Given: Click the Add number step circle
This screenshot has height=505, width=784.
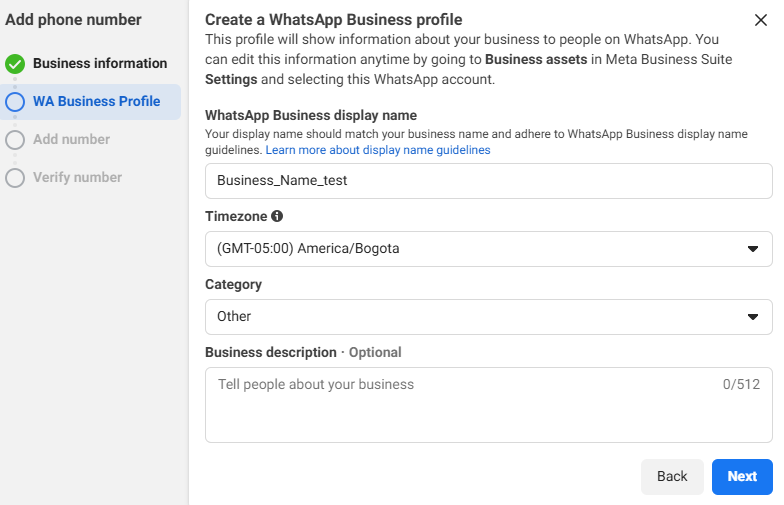Looking at the screenshot, I should (15, 140).
